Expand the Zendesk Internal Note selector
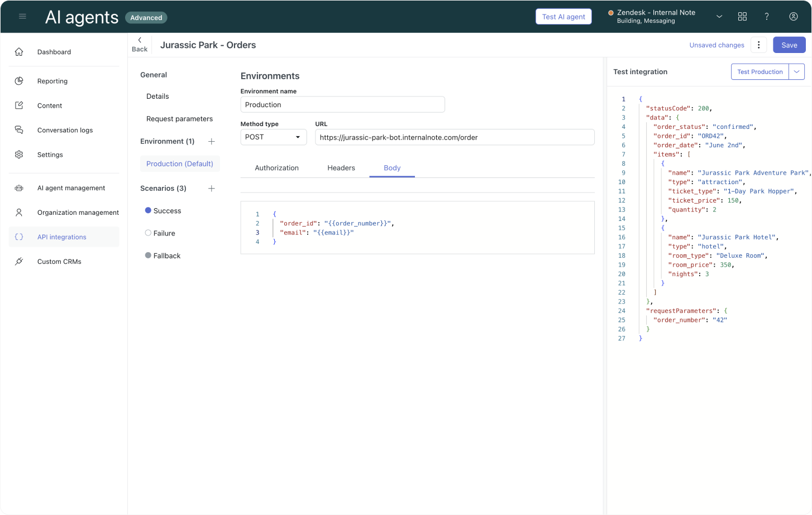This screenshot has width=812, height=515. click(719, 17)
